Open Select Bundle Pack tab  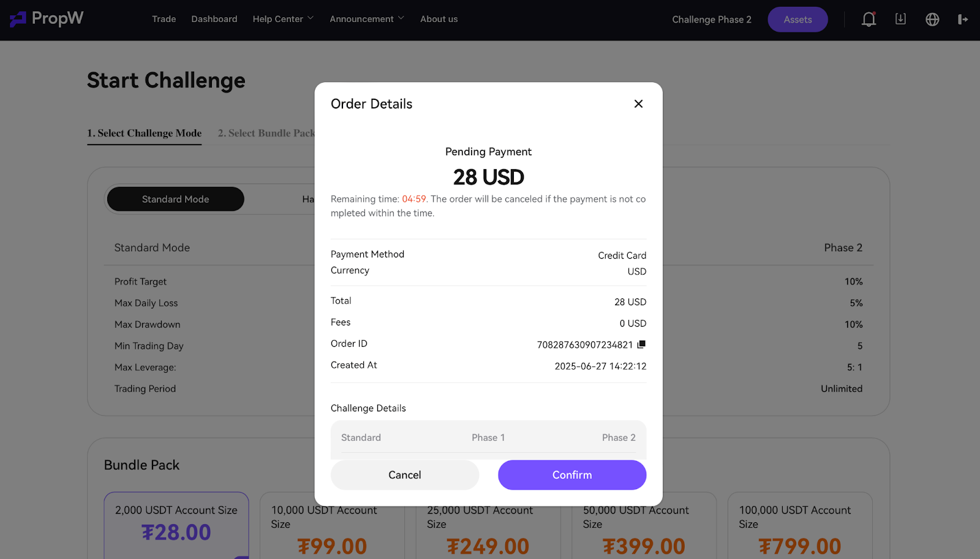coord(266,133)
